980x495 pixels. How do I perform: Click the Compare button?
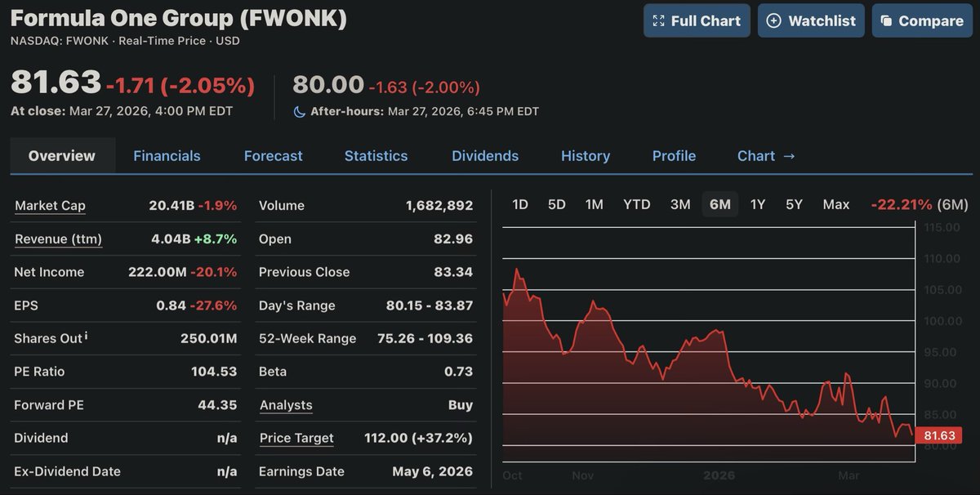coord(921,20)
